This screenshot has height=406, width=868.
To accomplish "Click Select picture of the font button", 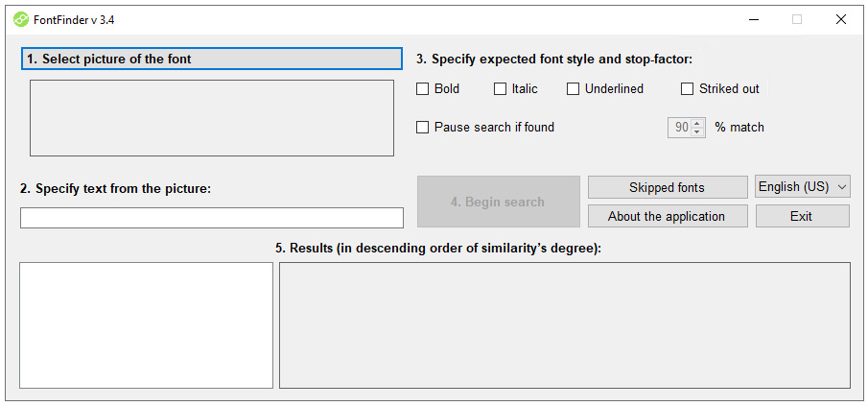I will [211, 59].
